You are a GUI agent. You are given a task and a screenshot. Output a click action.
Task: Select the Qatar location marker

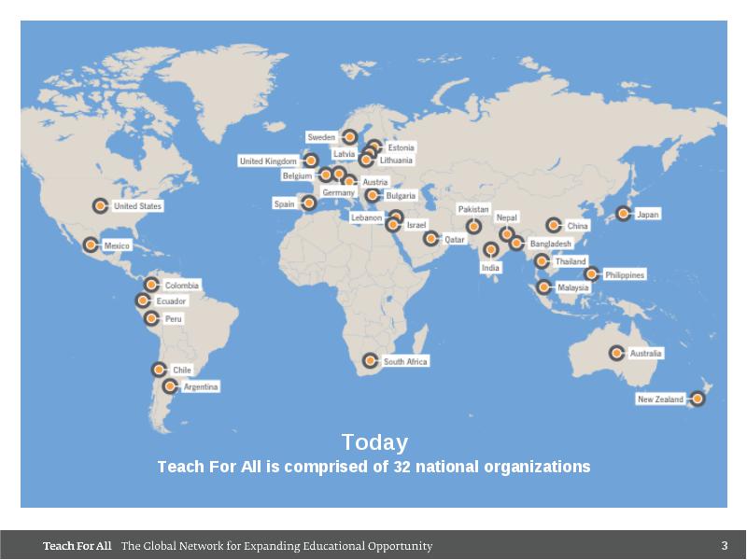click(430, 239)
